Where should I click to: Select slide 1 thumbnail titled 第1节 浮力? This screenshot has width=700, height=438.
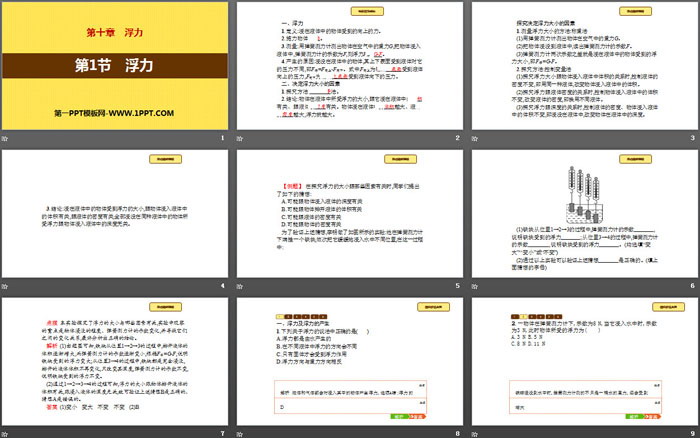115,66
